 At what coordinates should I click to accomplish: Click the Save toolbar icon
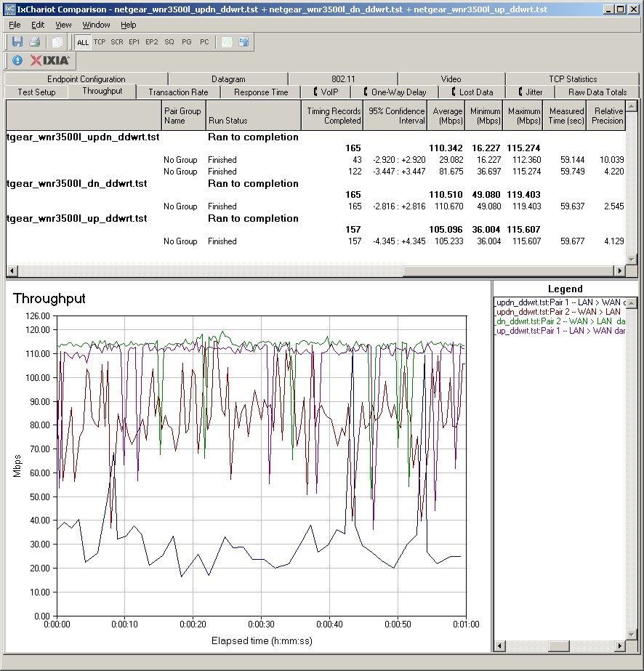(17, 42)
